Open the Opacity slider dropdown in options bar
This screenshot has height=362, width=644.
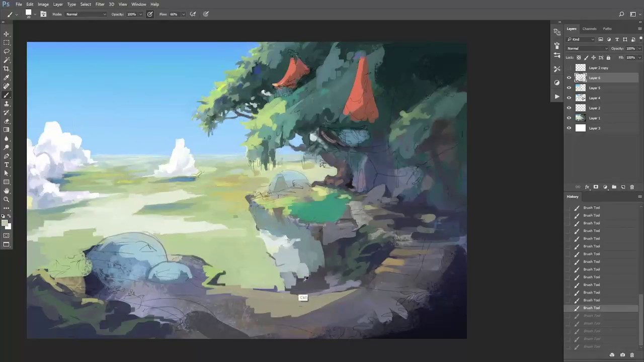point(140,14)
